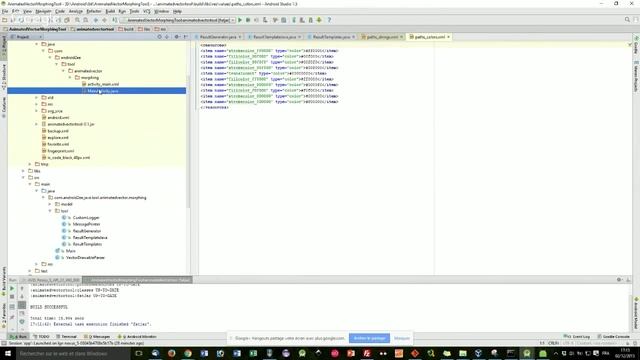Click AnimatedVectorMorphingTool breadcrumb
This screenshot has height=360, width=640.
click(x=35, y=29)
